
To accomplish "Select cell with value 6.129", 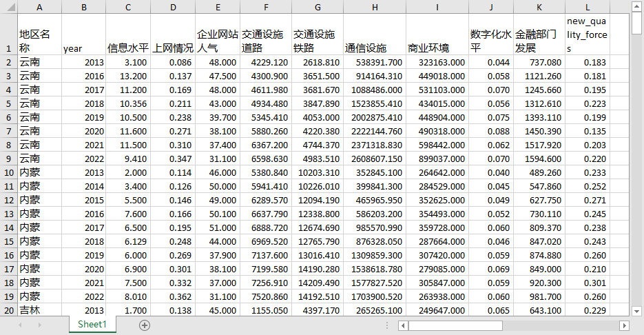I will pos(128,241).
